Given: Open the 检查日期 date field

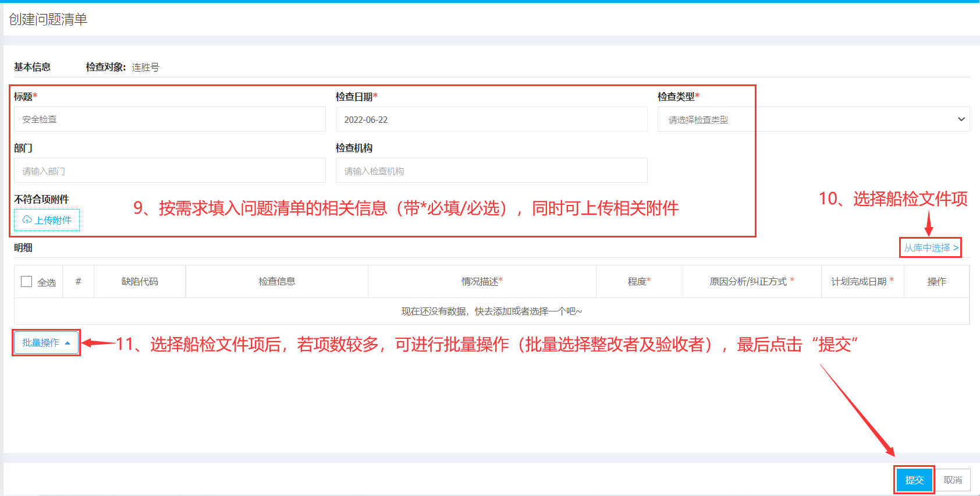Looking at the screenshot, I should (x=491, y=119).
